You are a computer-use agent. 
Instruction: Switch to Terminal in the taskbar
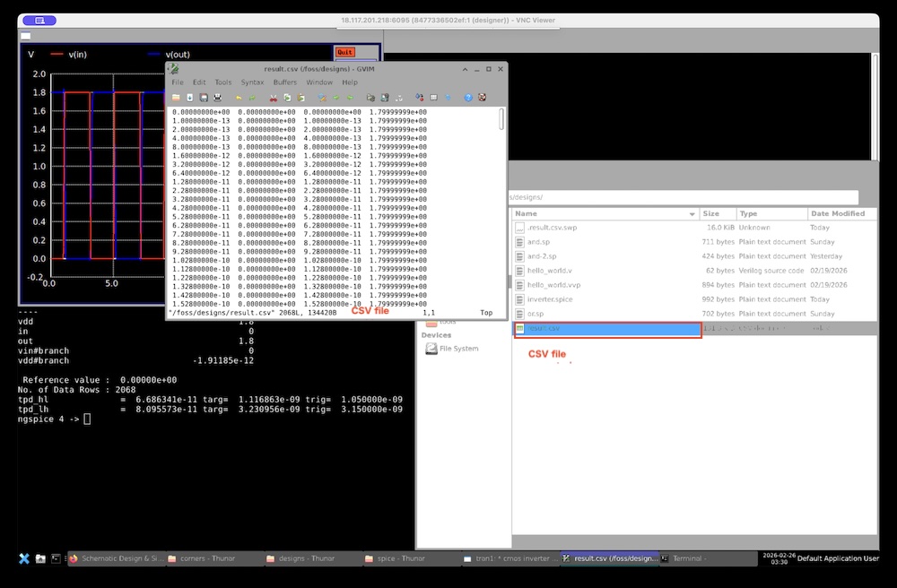point(691,558)
